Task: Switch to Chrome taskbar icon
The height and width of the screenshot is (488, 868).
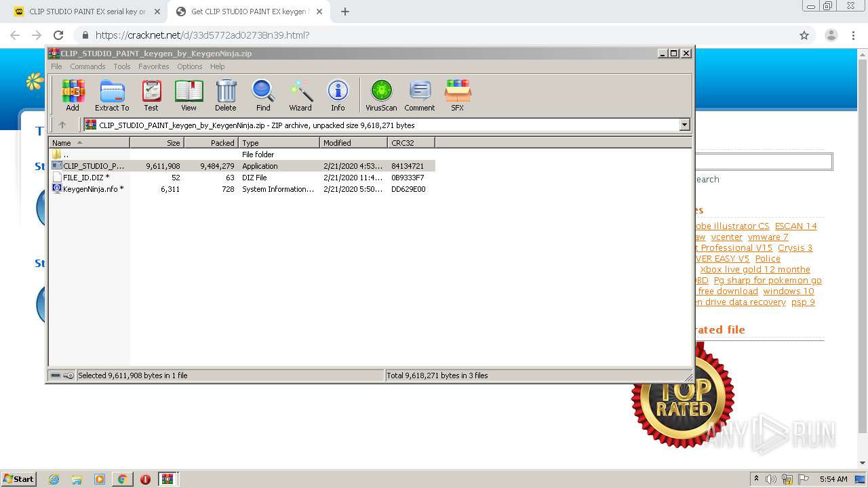Action: click(123, 479)
